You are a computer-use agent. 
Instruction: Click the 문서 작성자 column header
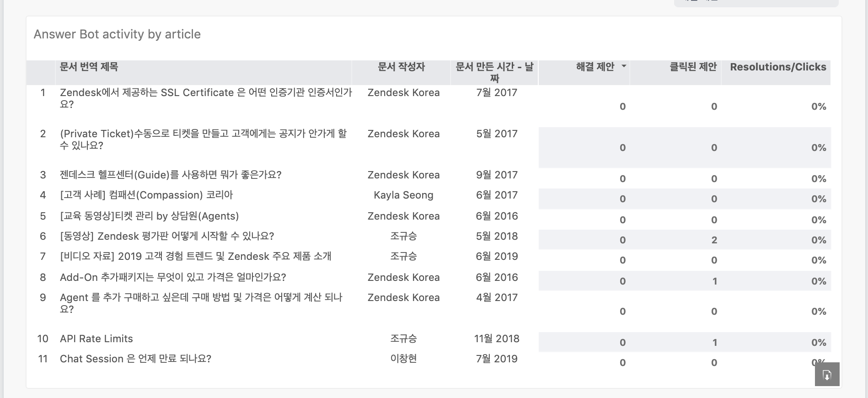[x=401, y=67]
